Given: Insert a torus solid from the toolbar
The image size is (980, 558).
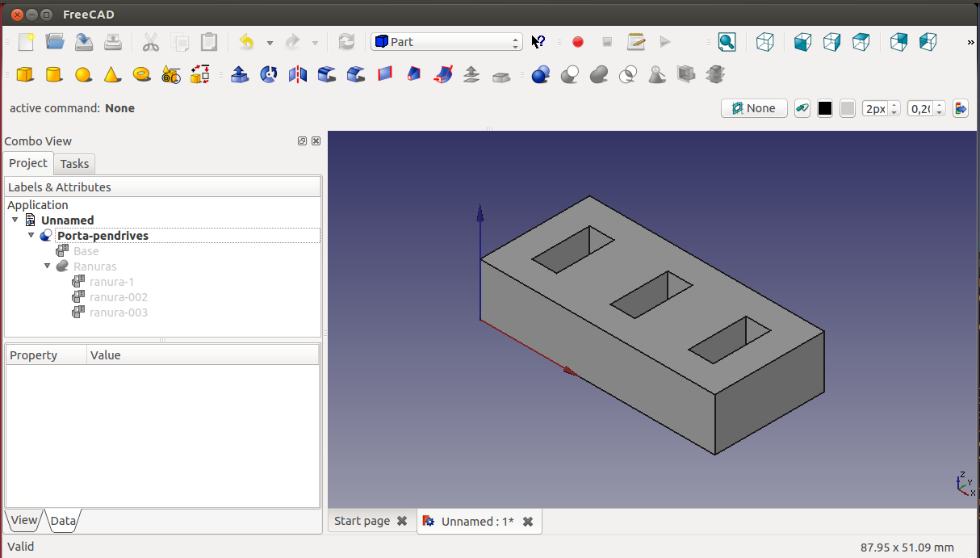Looking at the screenshot, I should click(x=142, y=75).
